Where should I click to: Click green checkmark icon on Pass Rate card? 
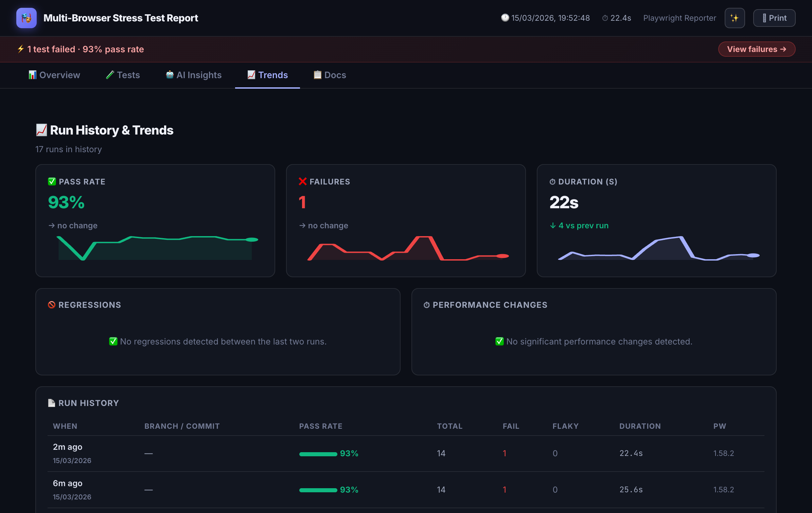click(52, 181)
